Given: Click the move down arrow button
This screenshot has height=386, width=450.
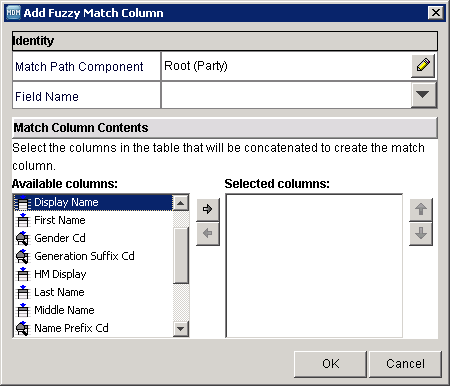Looking at the screenshot, I should click(x=421, y=233).
